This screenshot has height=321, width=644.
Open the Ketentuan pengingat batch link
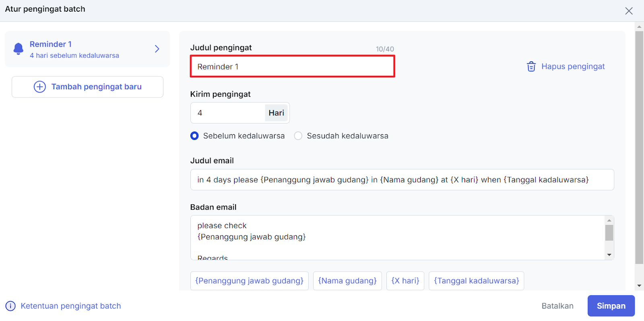[70, 306]
